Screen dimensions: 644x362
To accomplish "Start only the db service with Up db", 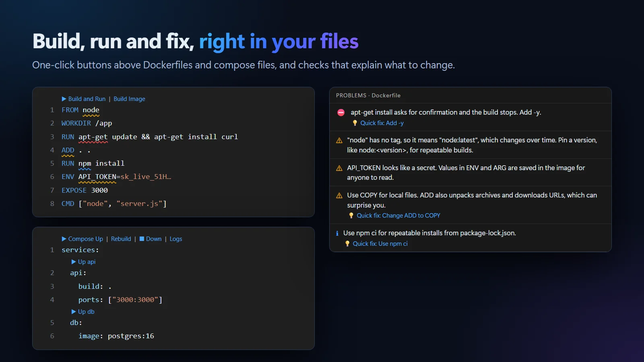I will point(83,312).
